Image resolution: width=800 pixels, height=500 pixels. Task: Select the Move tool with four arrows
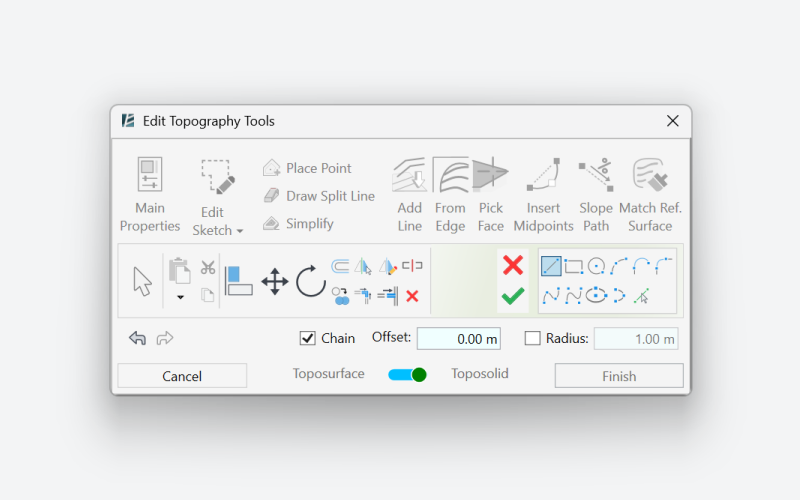275,281
